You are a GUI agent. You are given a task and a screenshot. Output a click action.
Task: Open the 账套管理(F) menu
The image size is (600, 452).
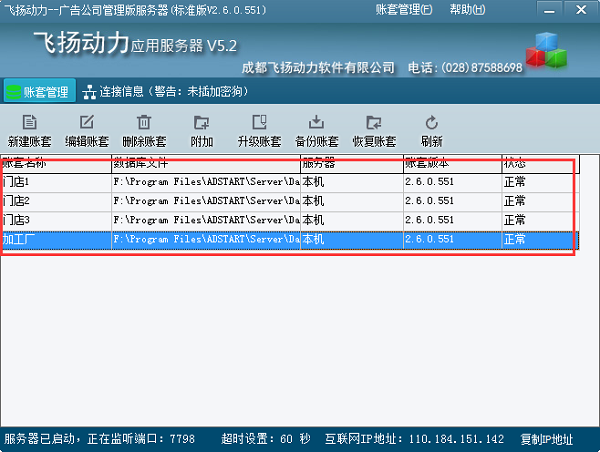tap(404, 9)
